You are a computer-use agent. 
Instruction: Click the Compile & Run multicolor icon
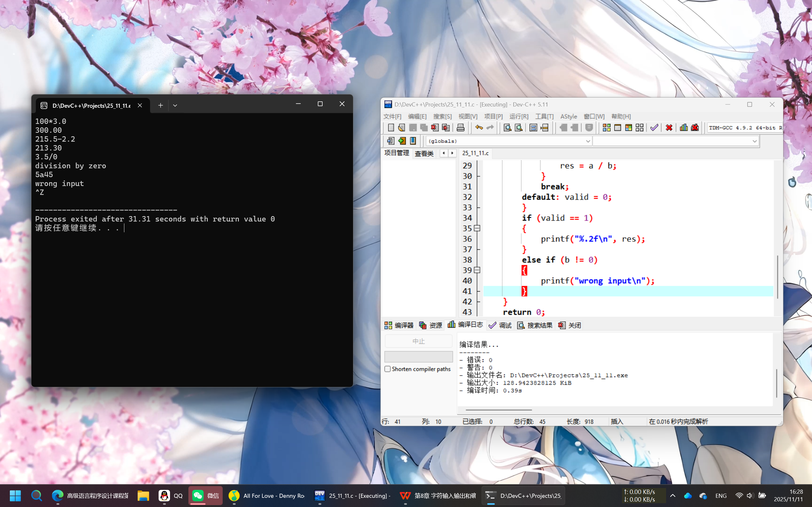click(x=628, y=128)
